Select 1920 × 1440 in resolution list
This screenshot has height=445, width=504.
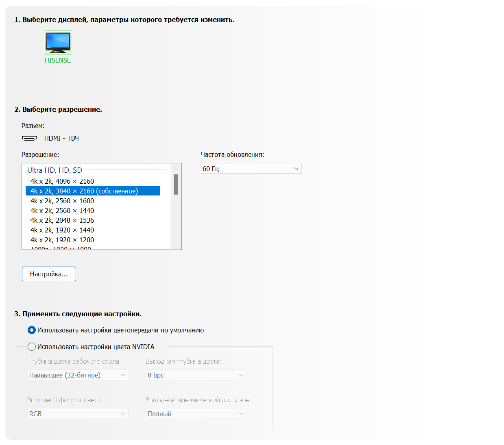pos(62,230)
